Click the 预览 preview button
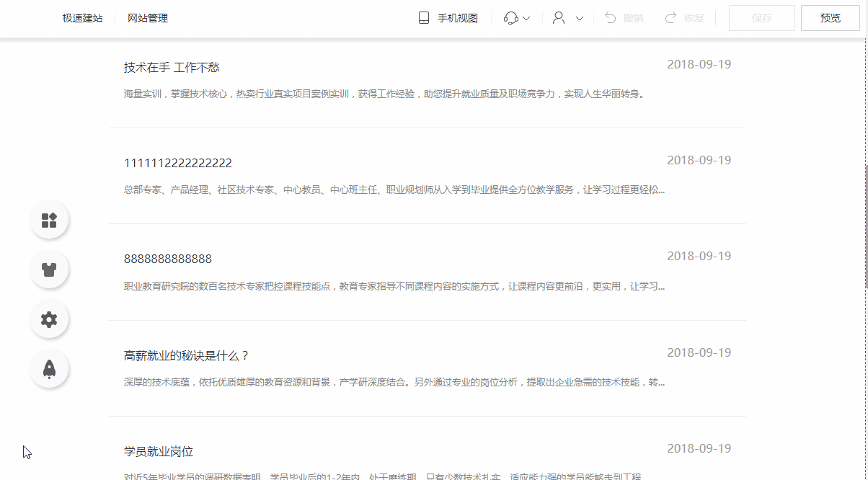 point(831,18)
